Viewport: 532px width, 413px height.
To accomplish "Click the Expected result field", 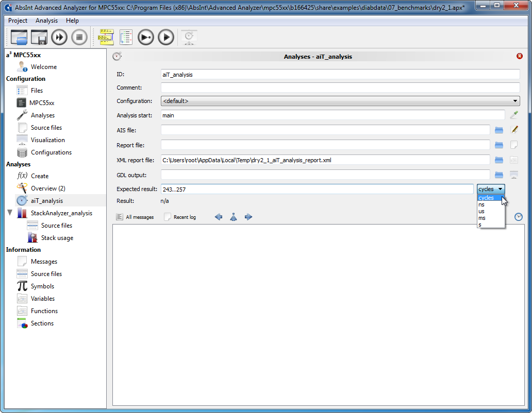I will click(x=317, y=189).
